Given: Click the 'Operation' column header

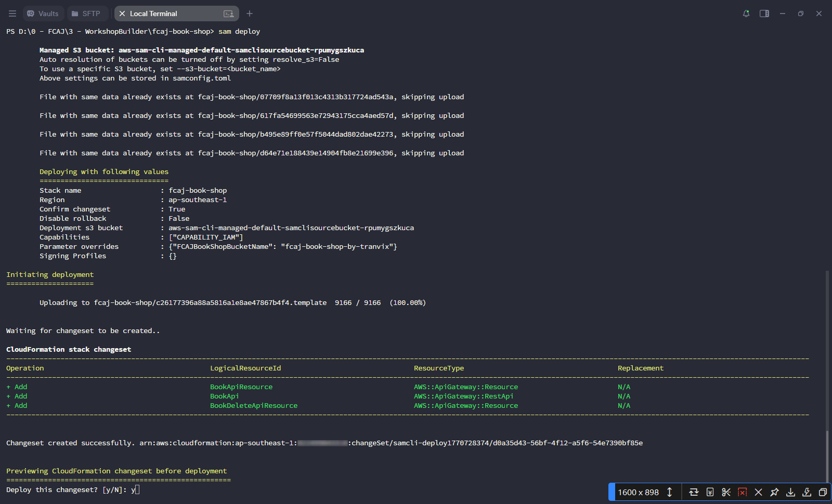Looking at the screenshot, I should [x=25, y=368].
